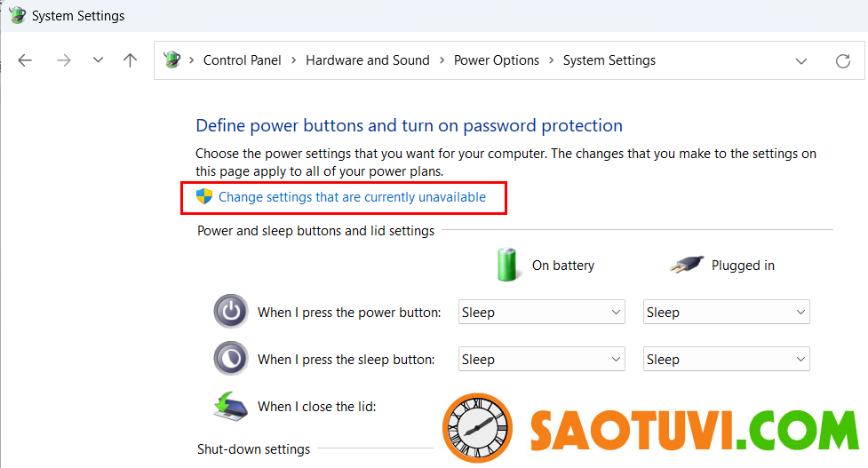
Task: Click the sleep button moon icon
Action: tap(231, 359)
